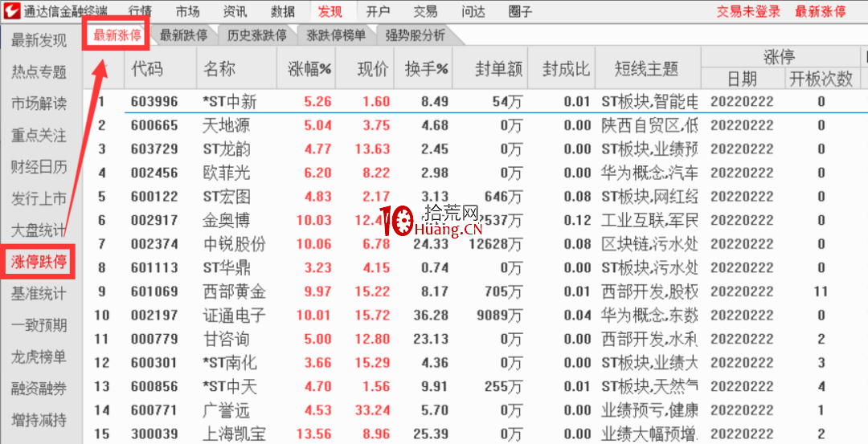The width and height of the screenshot is (868, 444).
Task: Click stock name 中锐股份
Action: [x=234, y=244]
